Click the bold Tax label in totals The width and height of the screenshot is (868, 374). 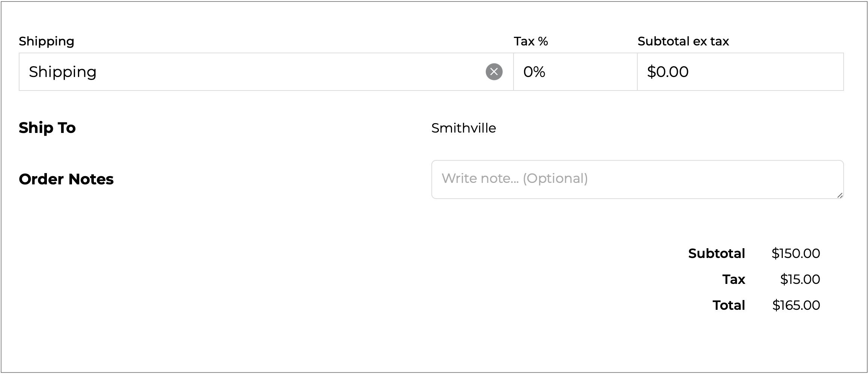coord(734,279)
